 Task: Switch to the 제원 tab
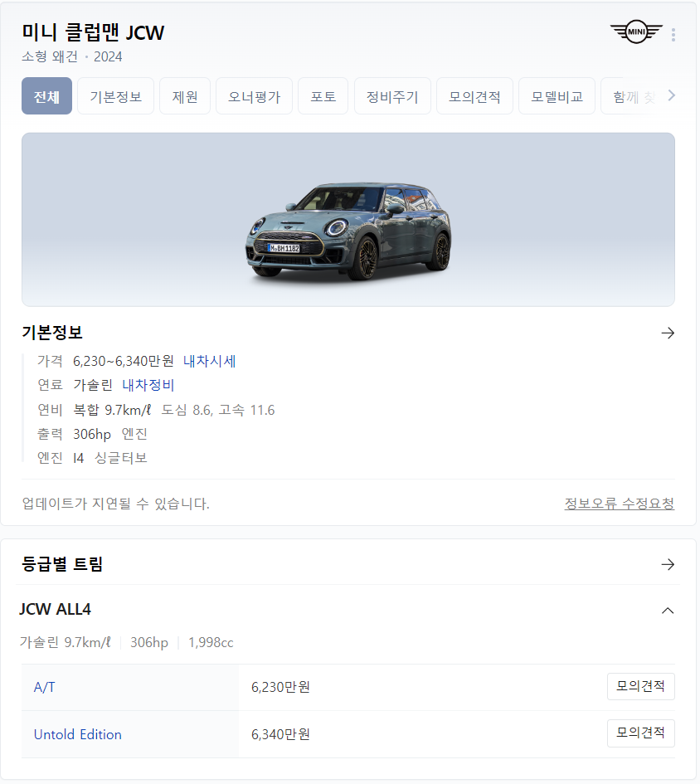[185, 96]
